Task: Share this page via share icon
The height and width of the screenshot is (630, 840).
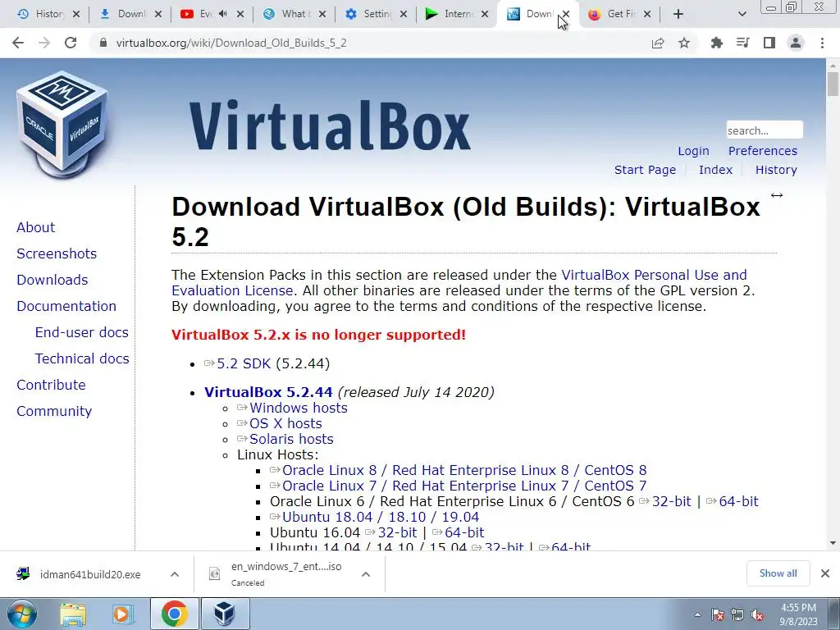Action: (x=658, y=43)
